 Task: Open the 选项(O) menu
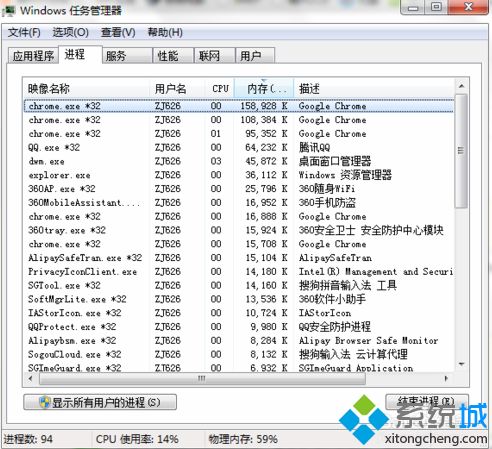70,33
